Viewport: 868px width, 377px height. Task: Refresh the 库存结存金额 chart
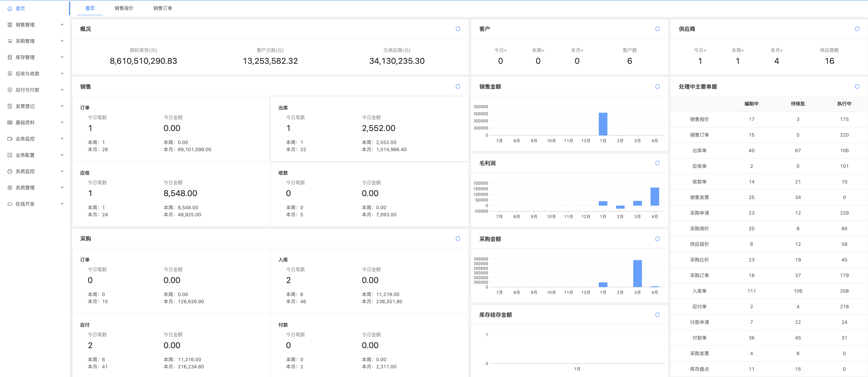pos(657,315)
